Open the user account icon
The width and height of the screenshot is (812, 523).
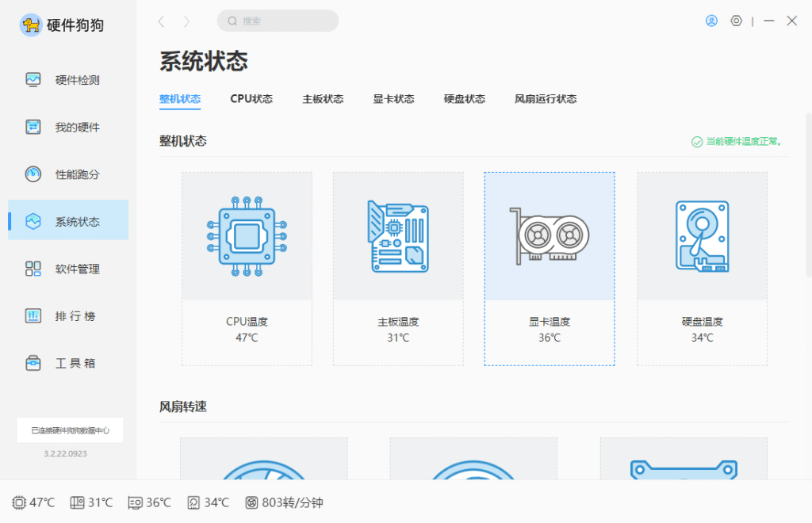click(711, 21)
